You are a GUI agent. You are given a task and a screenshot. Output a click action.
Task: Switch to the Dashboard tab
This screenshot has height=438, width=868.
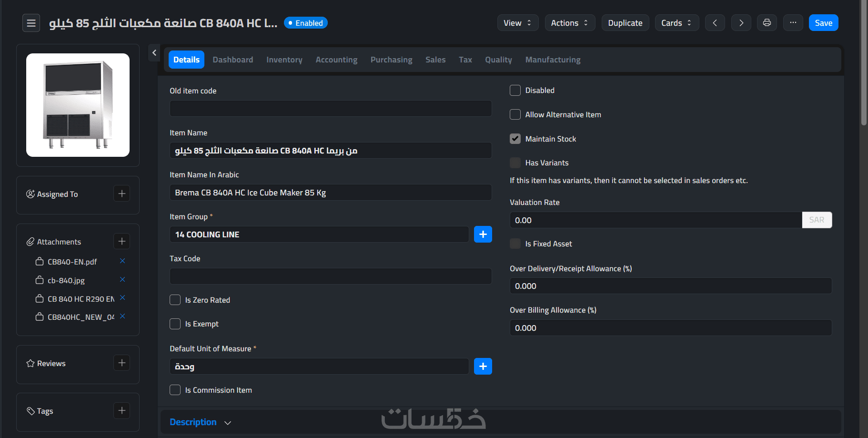[x=233, y=60]
